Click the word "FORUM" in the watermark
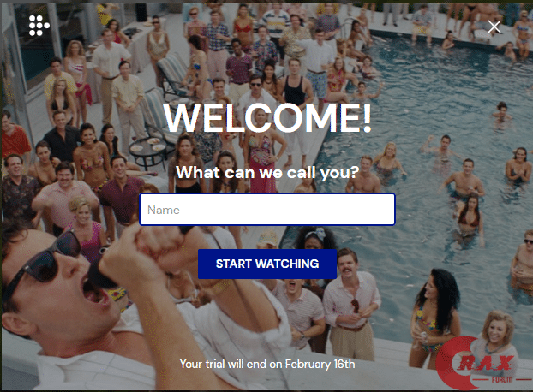The width and height of the screenshot is (533, 392). [x=502, y=379]
